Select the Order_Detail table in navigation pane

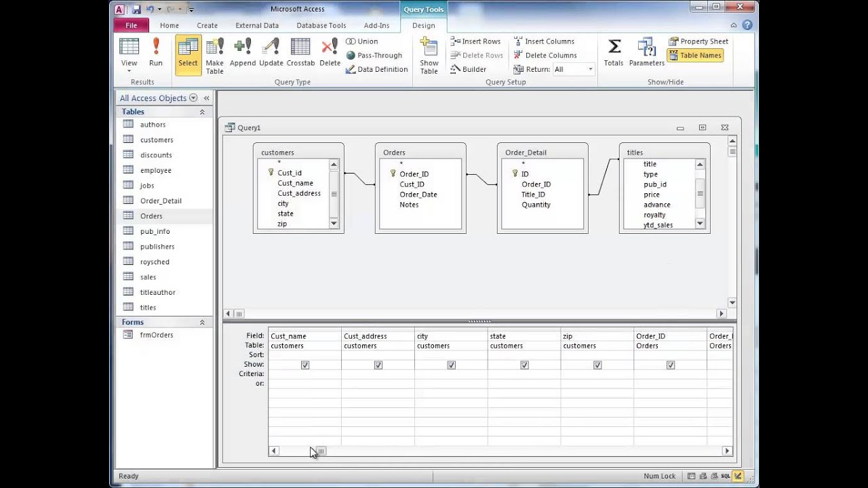tap(161, 201)
